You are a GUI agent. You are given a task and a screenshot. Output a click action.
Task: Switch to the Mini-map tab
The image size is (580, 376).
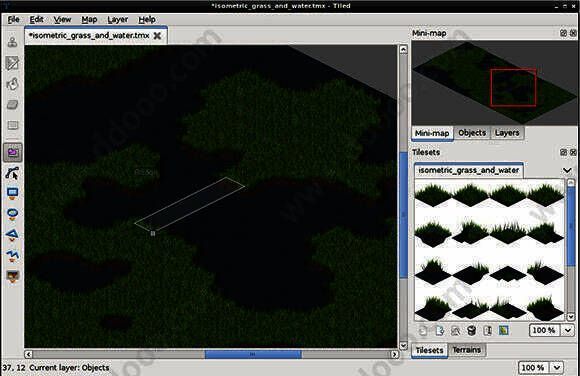click(432, 133)
